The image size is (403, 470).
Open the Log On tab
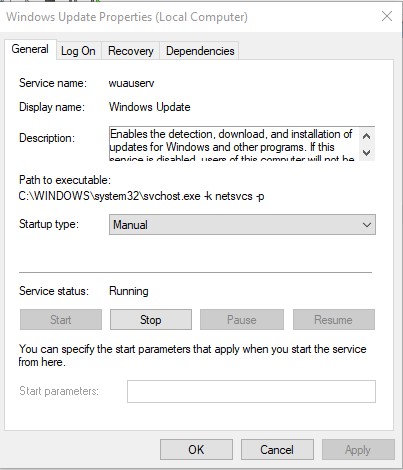[78, 51]
